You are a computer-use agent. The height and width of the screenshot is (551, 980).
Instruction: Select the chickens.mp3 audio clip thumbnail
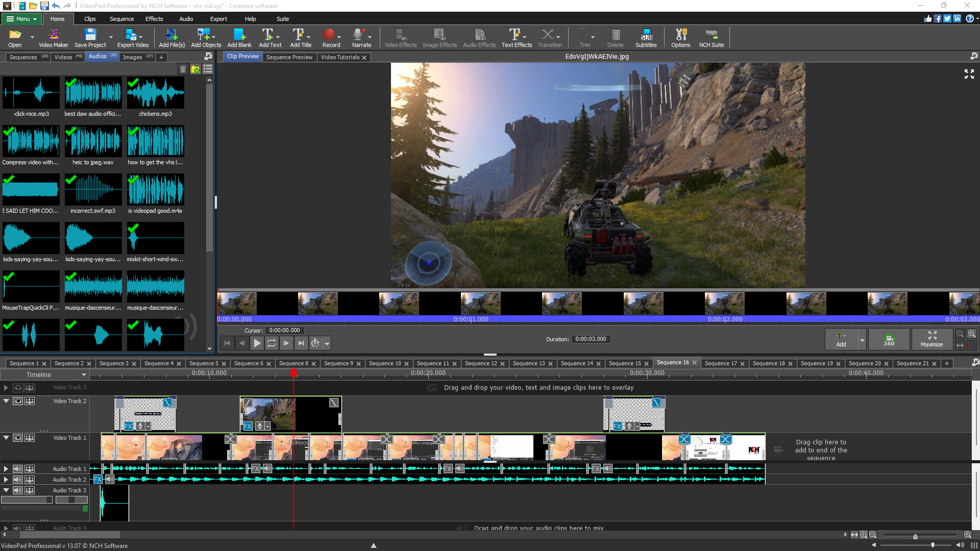click(x=155, y=93)
